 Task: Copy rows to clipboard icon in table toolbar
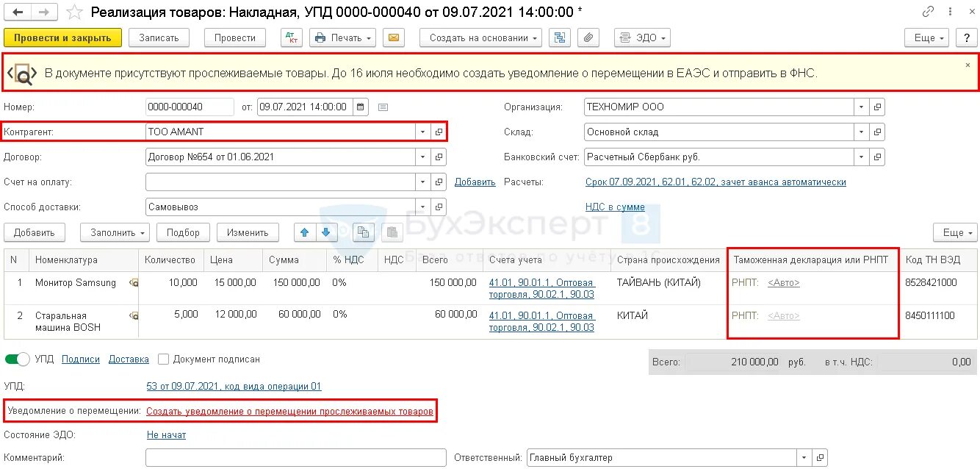pyautogui.click(x=362, y=232)
